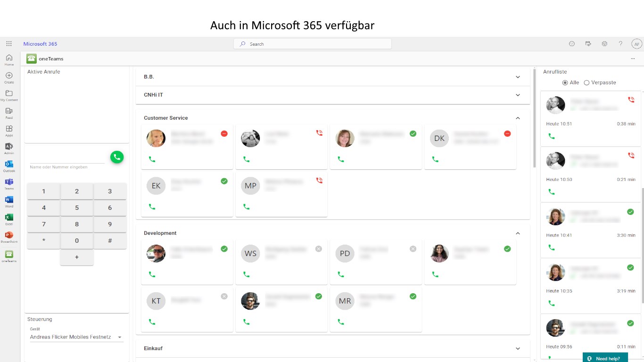The image size is (644, 362).
Task: Open Outlook from the left sidebar
Action: (x=9, y=165)
